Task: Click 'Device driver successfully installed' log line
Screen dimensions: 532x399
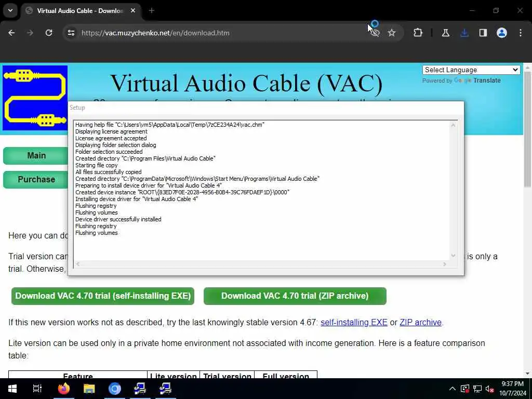Action: coord(118,219)
